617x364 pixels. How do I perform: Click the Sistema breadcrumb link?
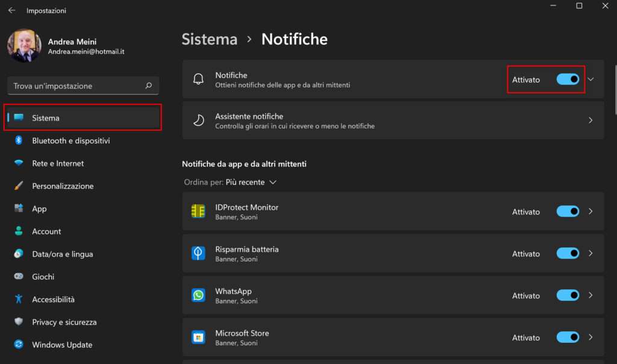[x=210, y=39]
